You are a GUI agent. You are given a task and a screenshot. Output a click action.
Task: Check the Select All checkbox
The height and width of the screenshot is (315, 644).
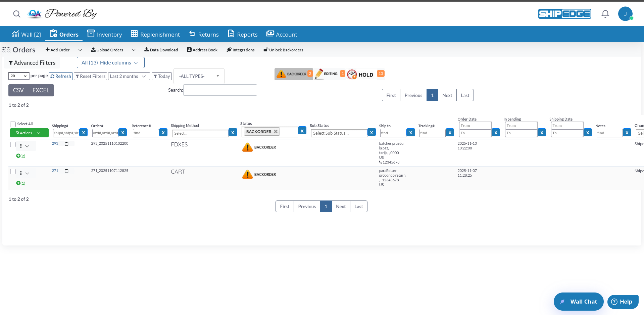click(x=13, y=124)
